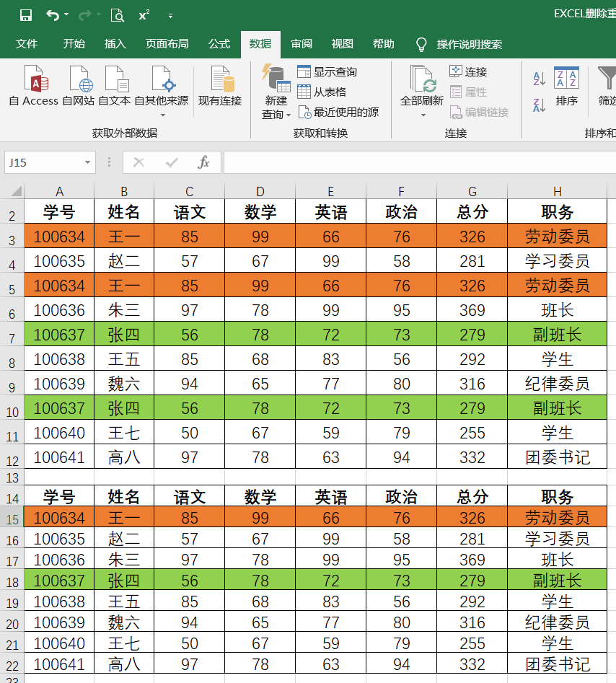Open the Name Box dropdown arrow
This screenshot has width=616, height=683.
click(87, 162)
